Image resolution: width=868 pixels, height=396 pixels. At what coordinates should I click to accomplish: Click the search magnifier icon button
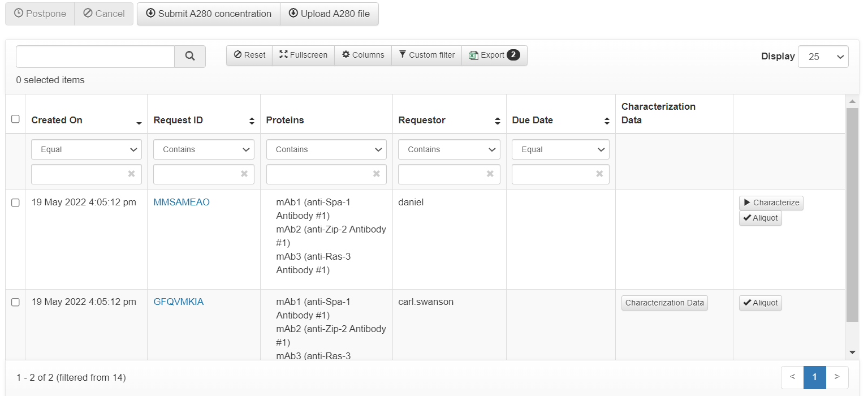(x=190, y=56)
